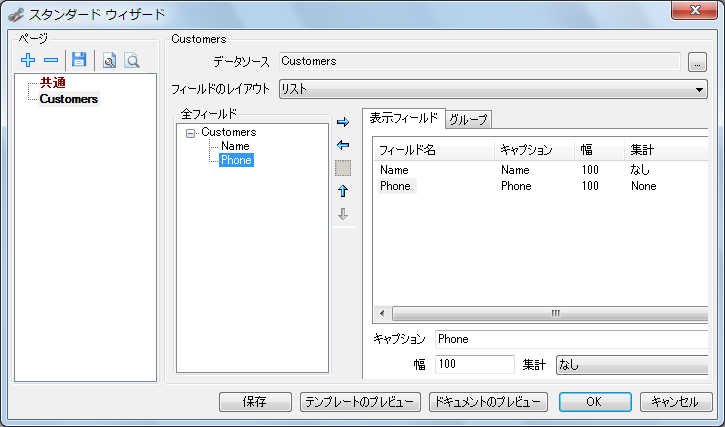Open document preview magnifier icon
This screenshot has height=427, width=725.
132,61
